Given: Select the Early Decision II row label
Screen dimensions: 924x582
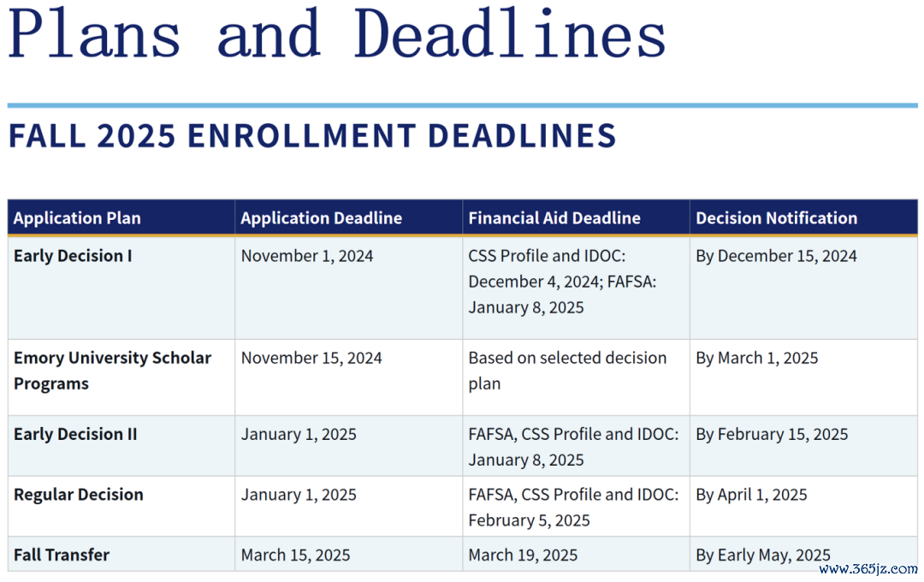Looking at the screenshot, I should click(x=74, y=434).
